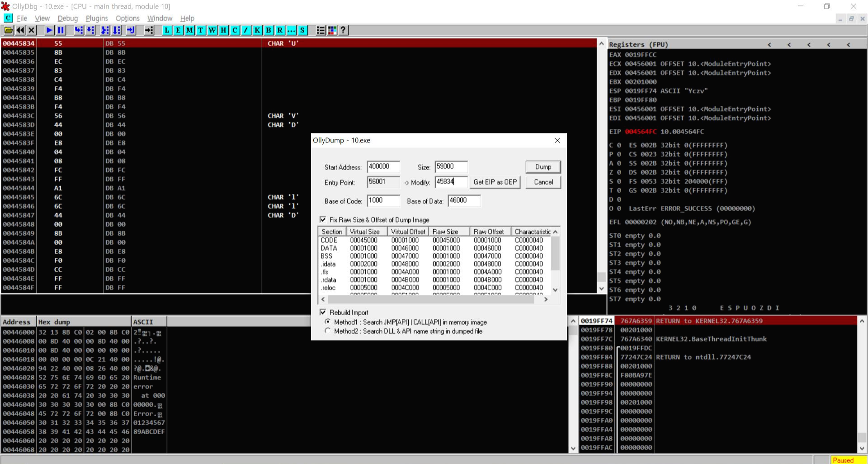Select the .idata section row
The image size is (868, 464).
pos(434,264)
